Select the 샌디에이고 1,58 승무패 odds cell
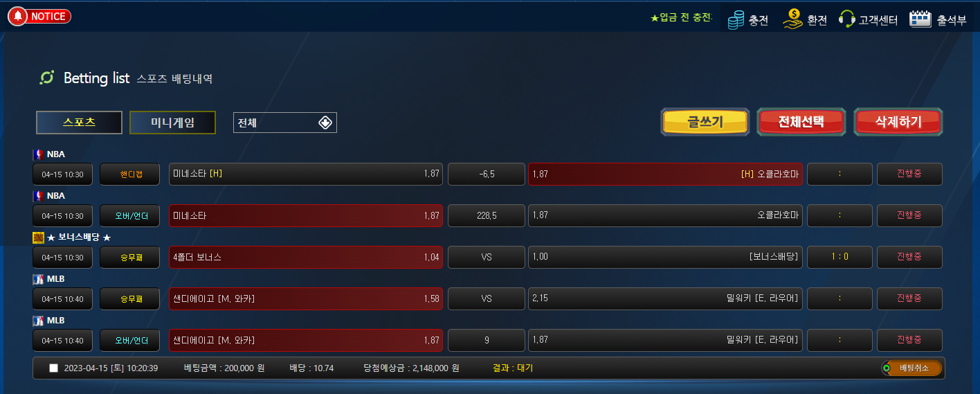980x394 pixels. (306, 298)
